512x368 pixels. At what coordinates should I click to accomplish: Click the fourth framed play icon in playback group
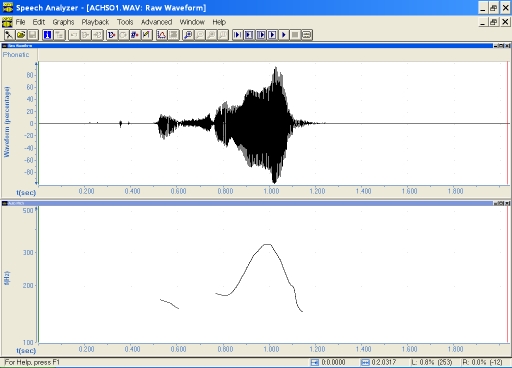click(x=272, y=35)
